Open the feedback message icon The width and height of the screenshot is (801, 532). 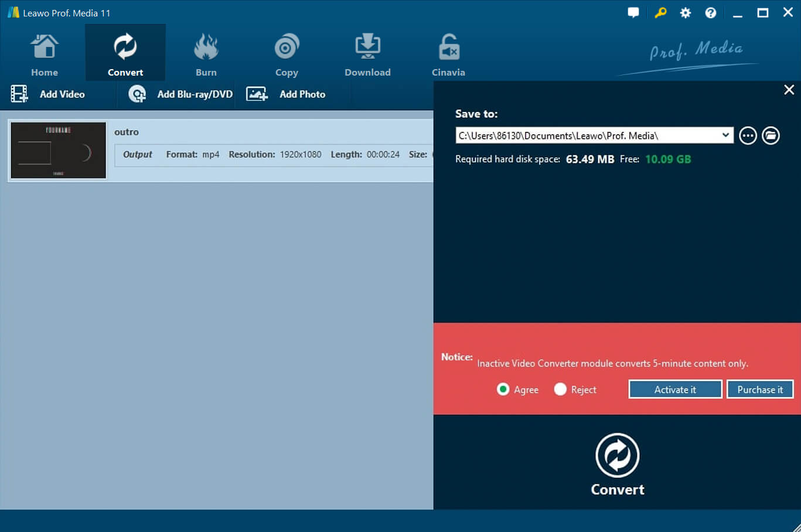click(633, 12)
